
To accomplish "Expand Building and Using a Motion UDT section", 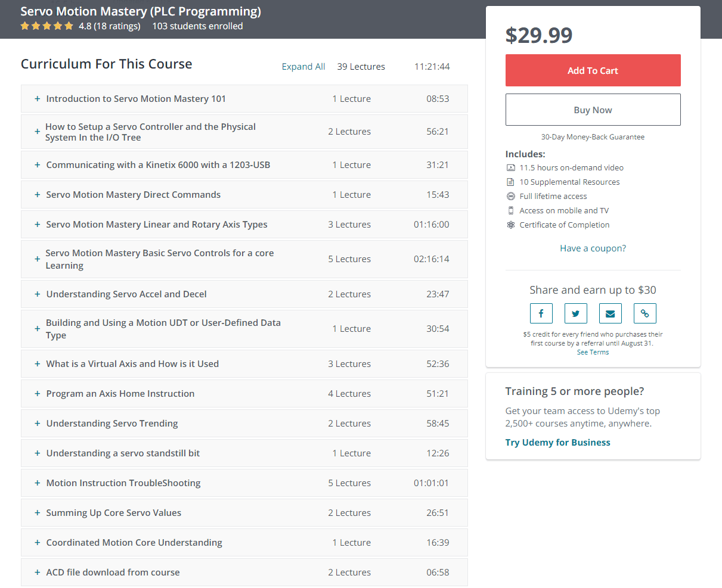I will (x=244, y=329).
